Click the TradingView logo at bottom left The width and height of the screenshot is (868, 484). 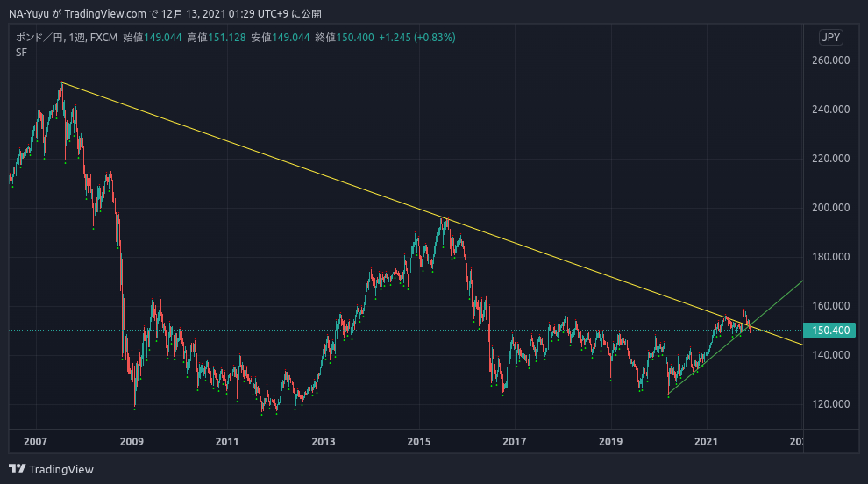[51, 469]
